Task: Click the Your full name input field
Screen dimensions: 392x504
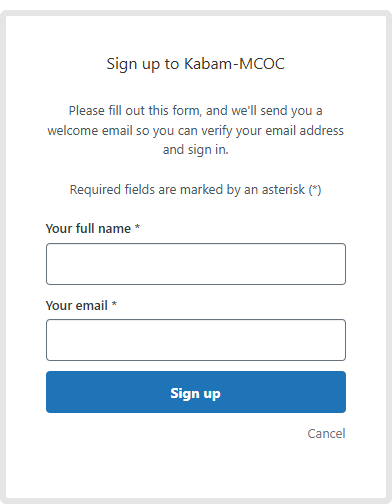Action: click(x=196, y=264)
